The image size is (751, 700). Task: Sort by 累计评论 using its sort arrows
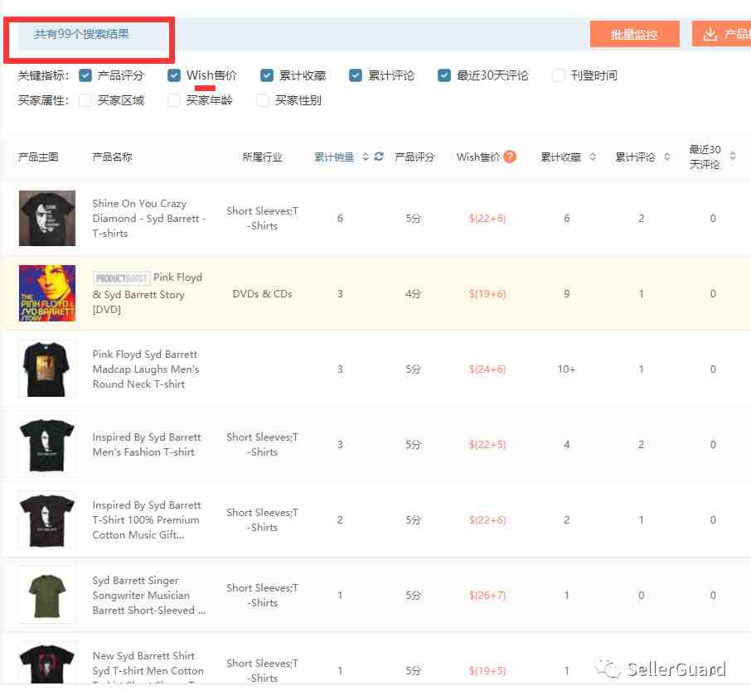pos(666,157)
